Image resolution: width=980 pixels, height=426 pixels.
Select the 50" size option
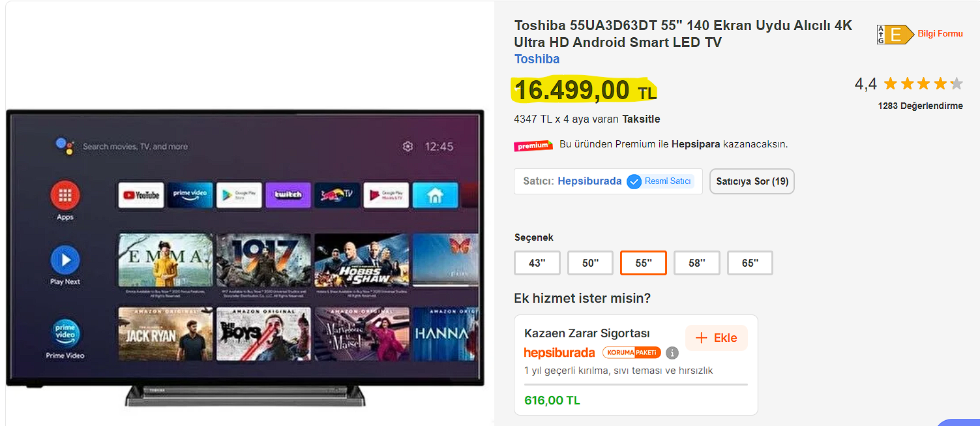590,263
